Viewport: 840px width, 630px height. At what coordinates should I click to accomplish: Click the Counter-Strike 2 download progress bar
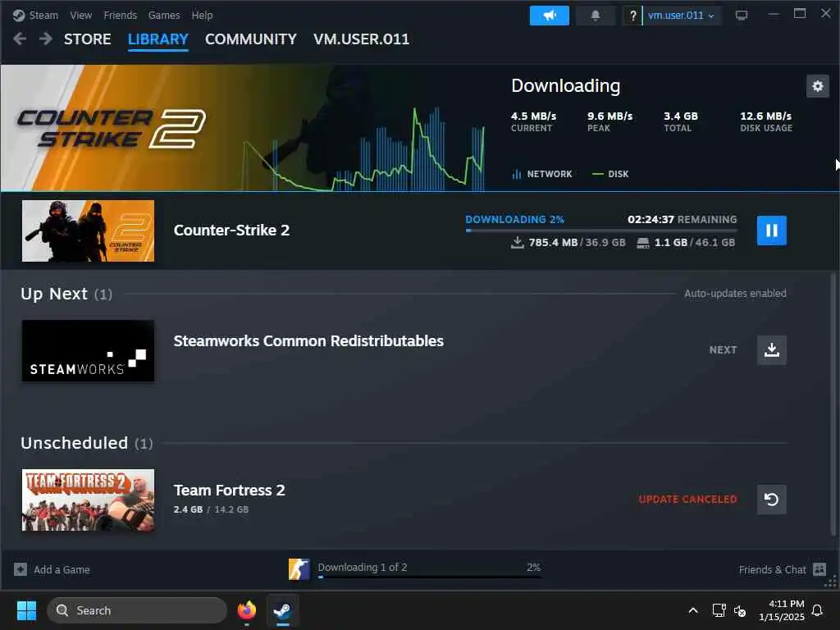(601, 231)
